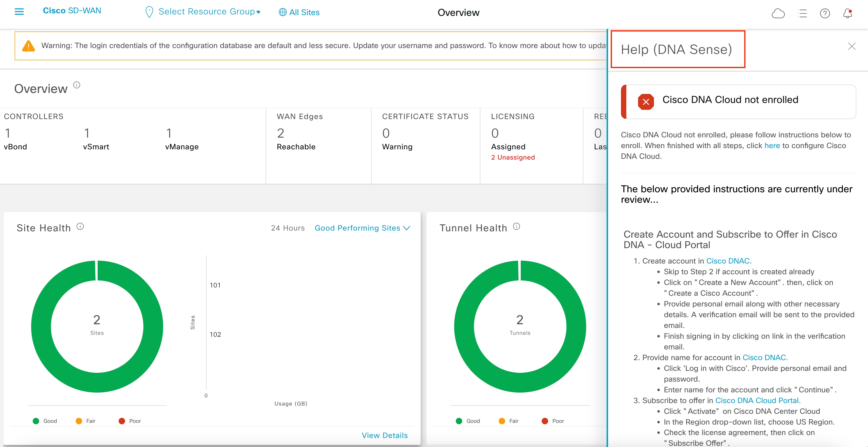This screenshot has width=868, height=447.
Task: Click info icon next to Overview
Action: tap(77, 85)
